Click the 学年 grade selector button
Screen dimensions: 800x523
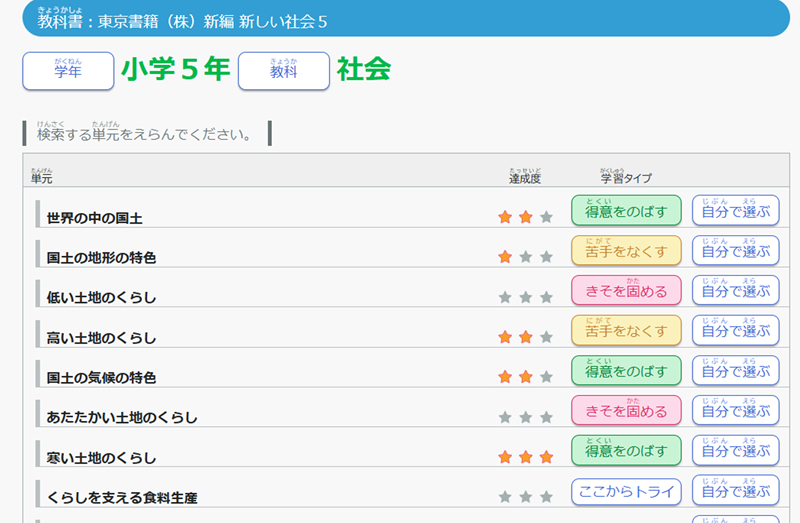pos(68,70)
